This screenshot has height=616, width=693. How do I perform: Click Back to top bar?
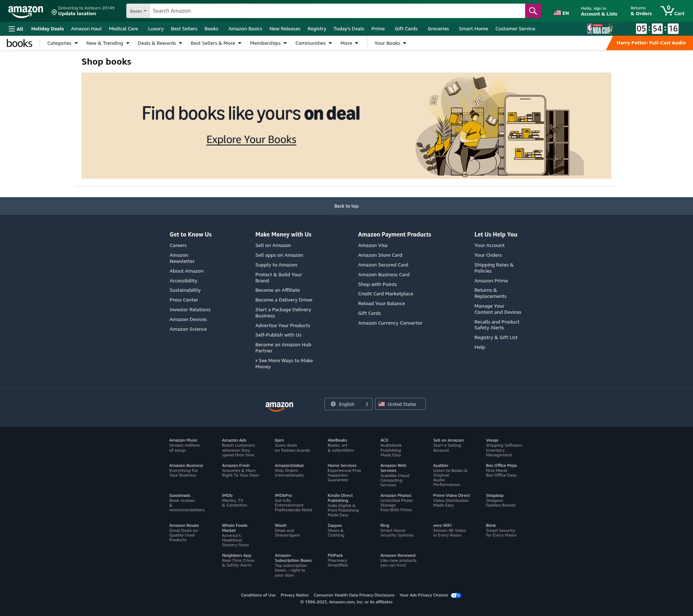coord(346,206)
